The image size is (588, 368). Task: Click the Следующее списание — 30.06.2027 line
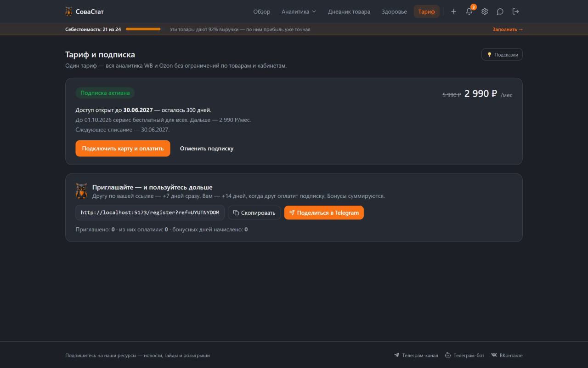123,130
